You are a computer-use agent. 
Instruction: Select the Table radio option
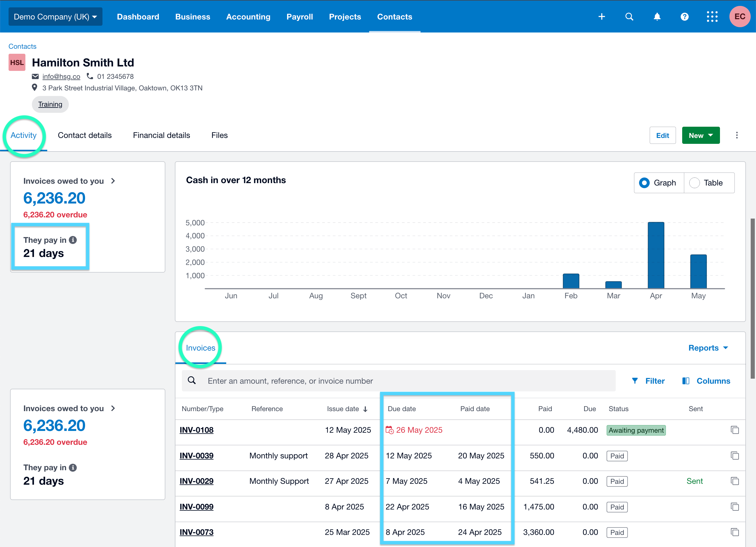coord(709,183)
